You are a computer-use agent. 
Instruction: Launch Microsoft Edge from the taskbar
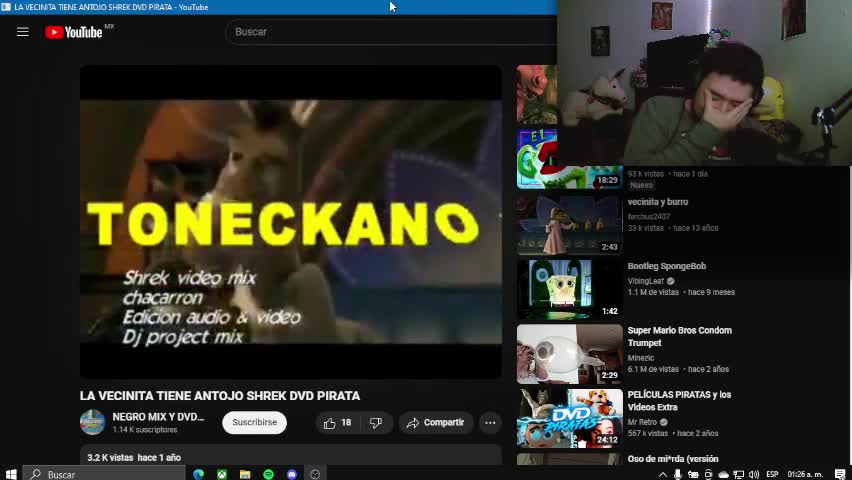[x=198, y=474]
